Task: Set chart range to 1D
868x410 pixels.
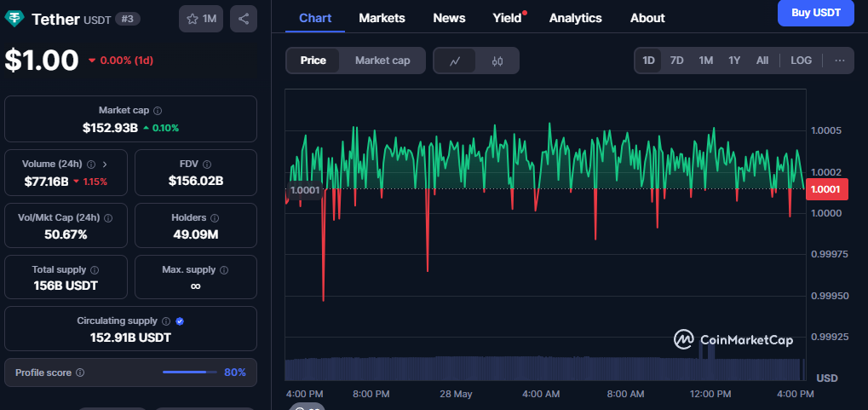Action: pyautogui.click(x=648, y=61)
